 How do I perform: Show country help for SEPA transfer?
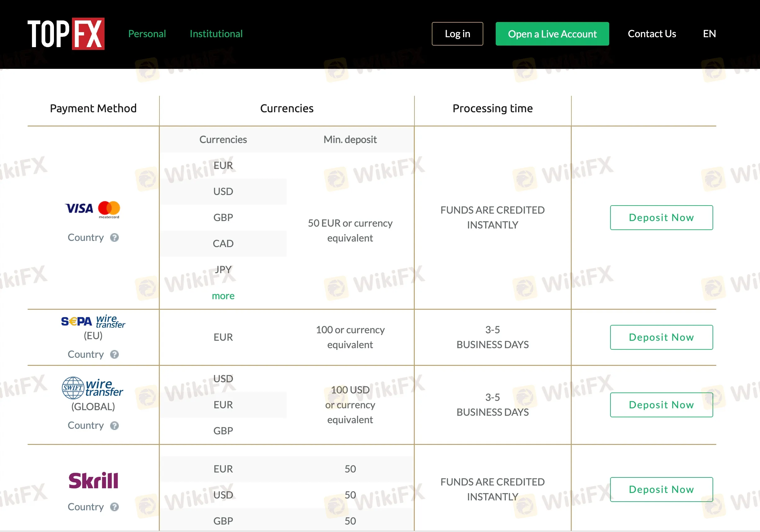click(114, 354)
